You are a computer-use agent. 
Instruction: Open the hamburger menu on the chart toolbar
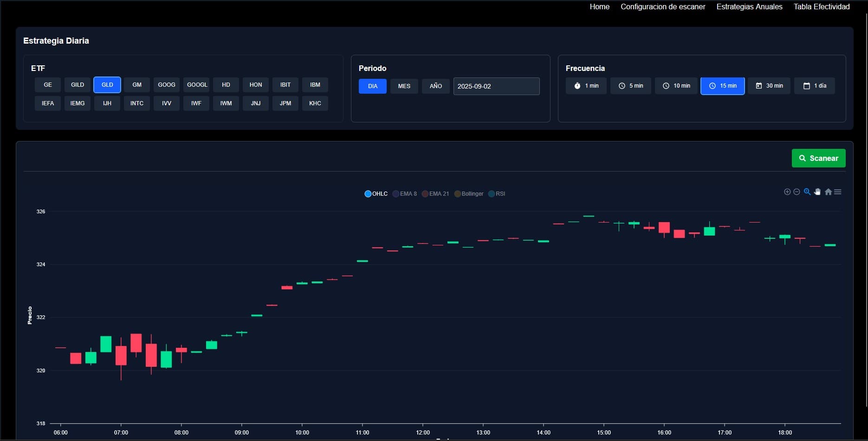pos(838,192)
